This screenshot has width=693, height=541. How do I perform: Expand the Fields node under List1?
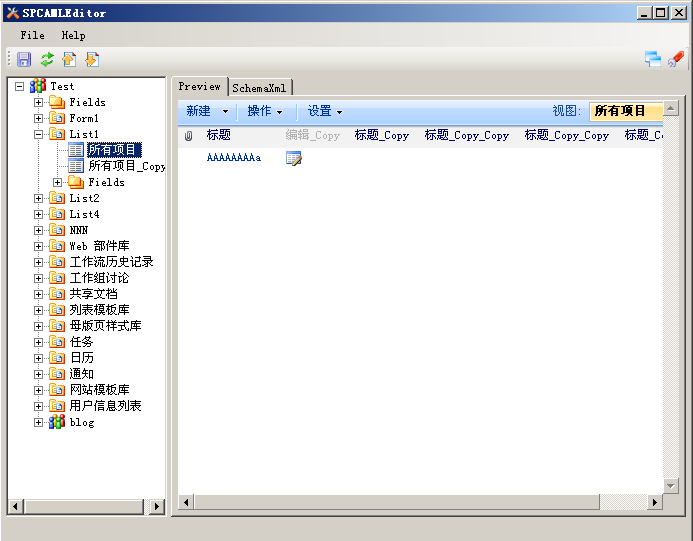pos(57,182)
